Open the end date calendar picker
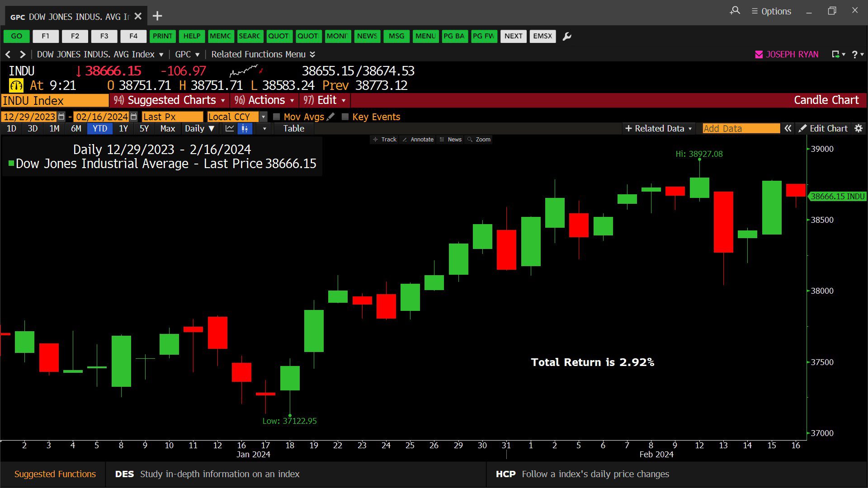 tap(133, 117)
